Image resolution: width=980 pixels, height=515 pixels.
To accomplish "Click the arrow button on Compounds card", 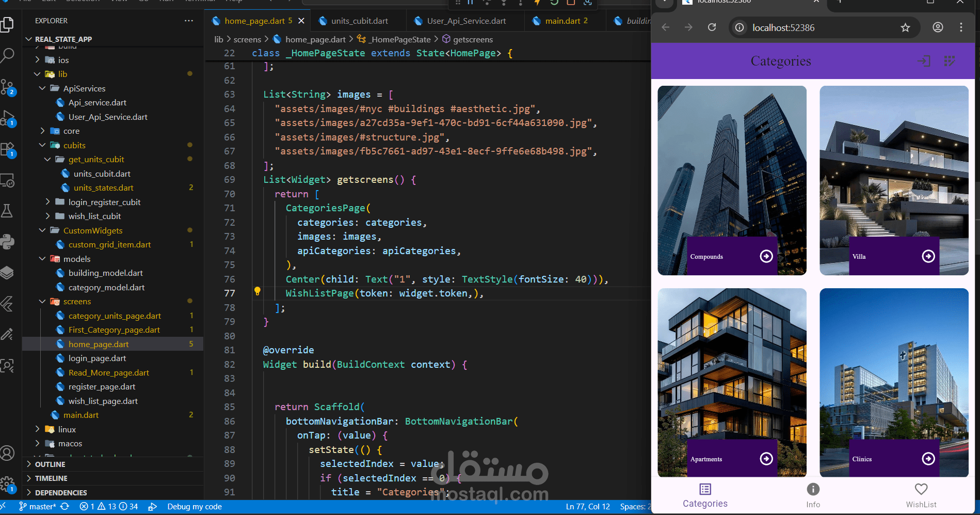I will point(766,256).
